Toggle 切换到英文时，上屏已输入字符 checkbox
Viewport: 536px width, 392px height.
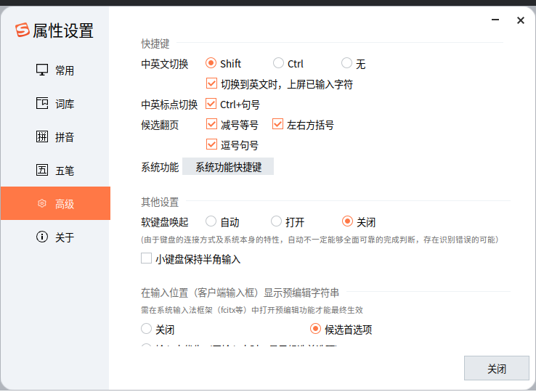coord(211,83)
